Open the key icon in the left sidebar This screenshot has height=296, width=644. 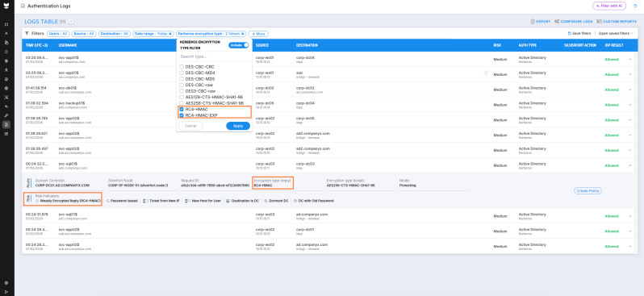pos(6,115)
